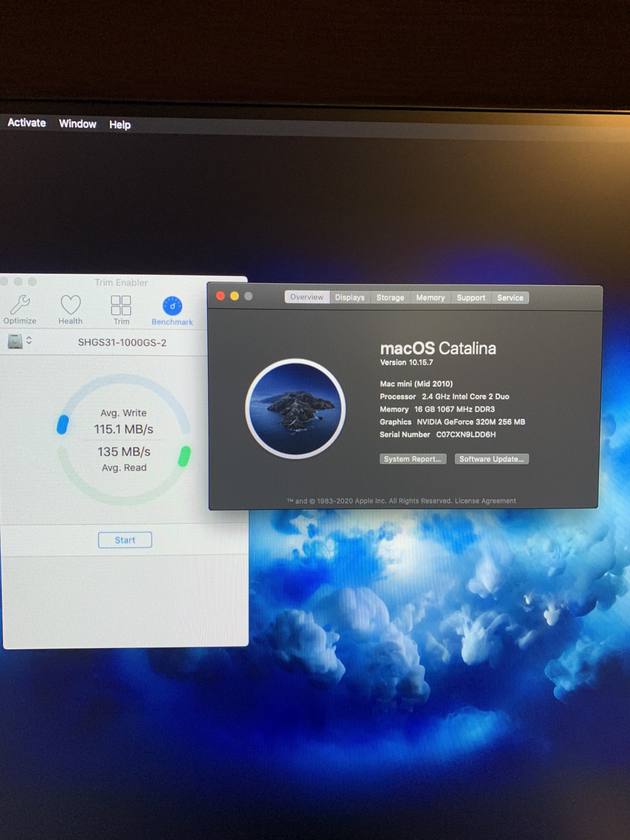630x840 pixels.
Task: Switch to the Displays tab
Action: pos(349,297)
